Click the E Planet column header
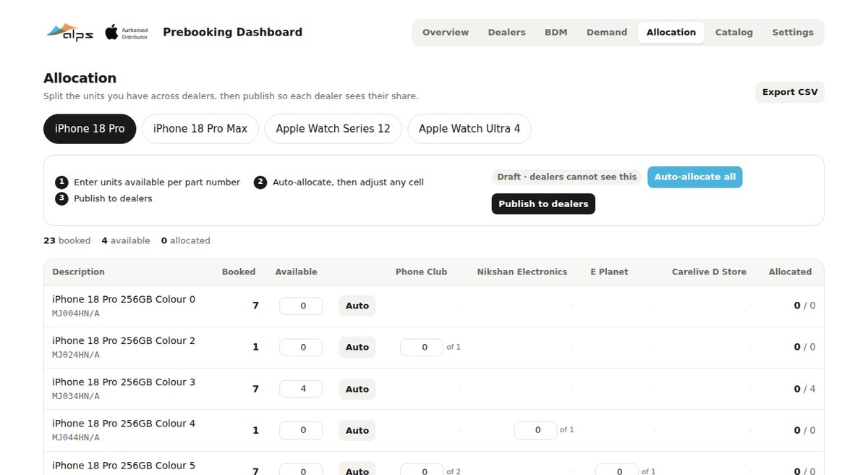The height and width of the screenshot is (475, 868). point(609,272)
